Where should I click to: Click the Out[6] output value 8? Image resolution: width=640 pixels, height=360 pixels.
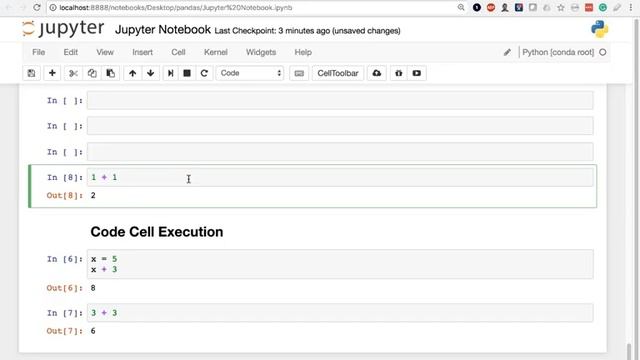tap(93, 288)
